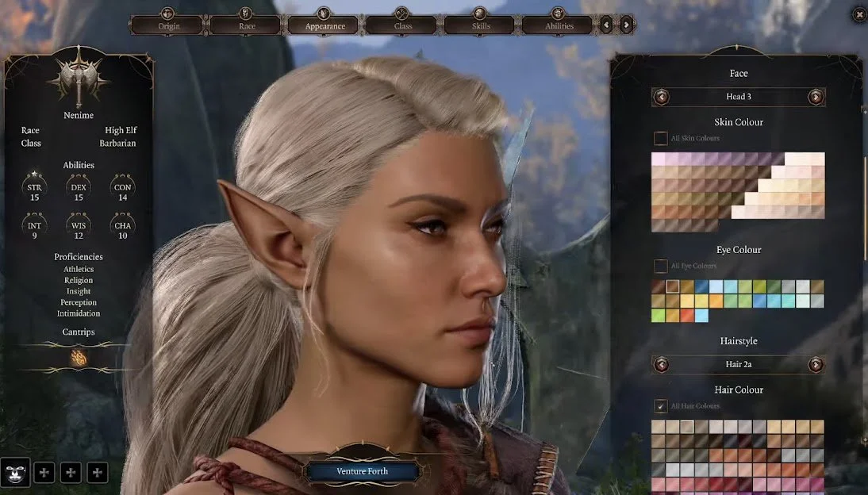Select the Appearance tab
The width and height of the screenshot is (868, 495).
(x=325, y=25)
